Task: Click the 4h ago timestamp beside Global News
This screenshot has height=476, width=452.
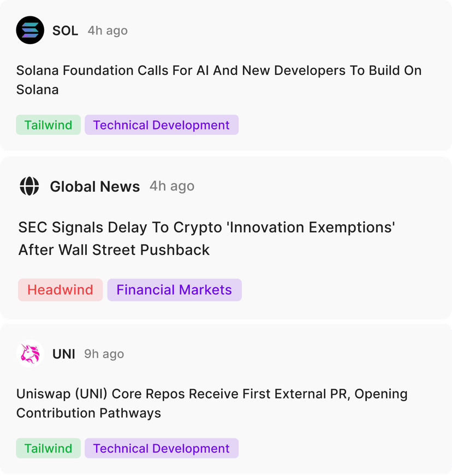Action: tap(172, 187)
